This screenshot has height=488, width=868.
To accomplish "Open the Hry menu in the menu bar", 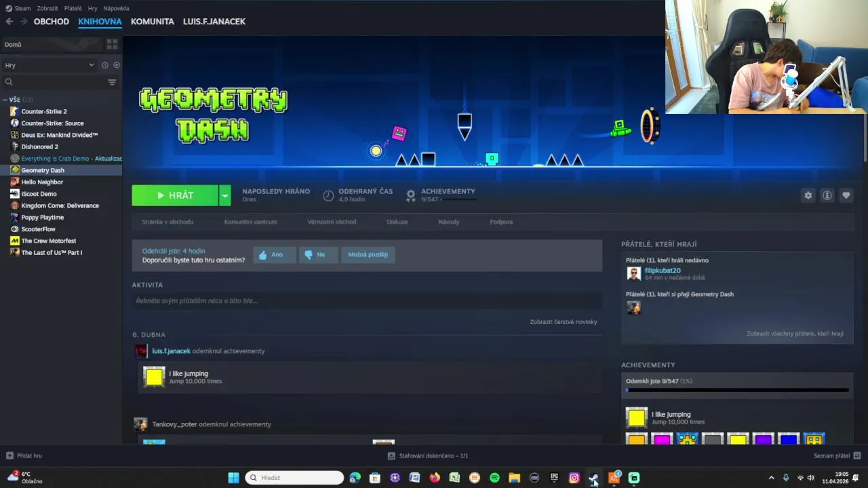I will tap(93, 8).
